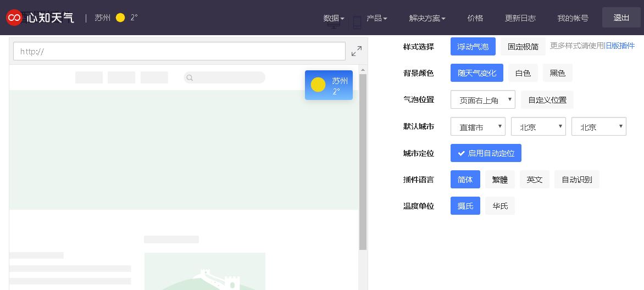Click the 温度单位 label
Image resolution: width=644 pixels, height=290 pixels.
[419, 206]
